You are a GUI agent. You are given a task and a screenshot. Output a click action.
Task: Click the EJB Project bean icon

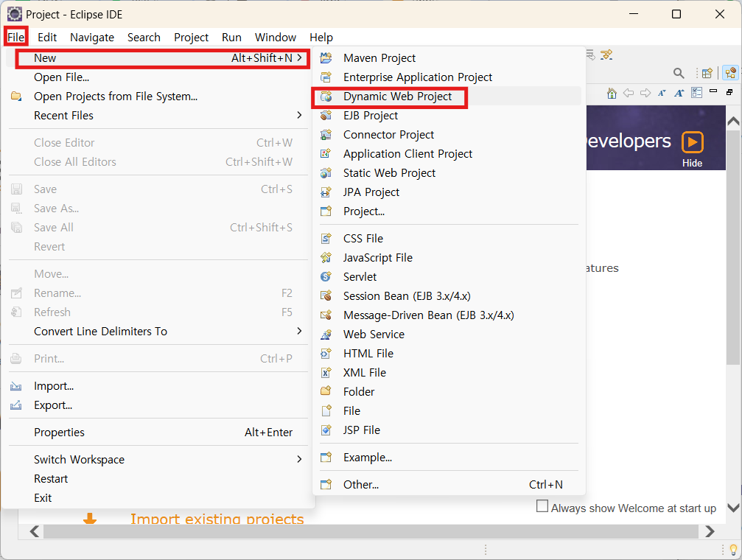[326, 116]
